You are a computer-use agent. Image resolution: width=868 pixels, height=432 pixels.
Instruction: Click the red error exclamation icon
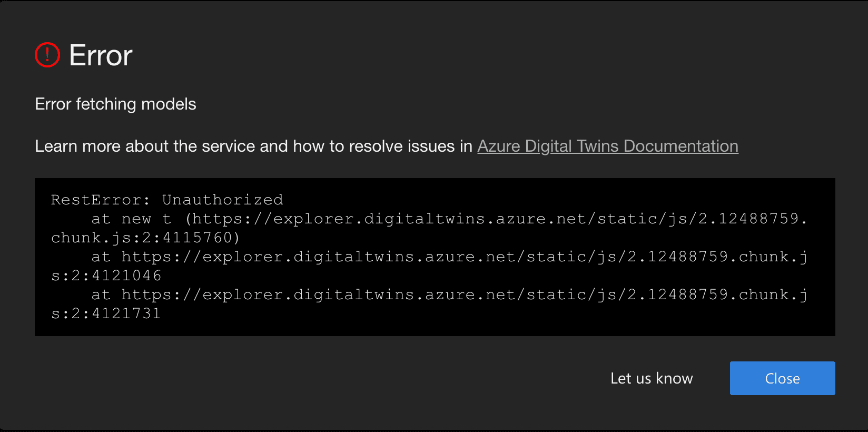(x=47, y=55)
